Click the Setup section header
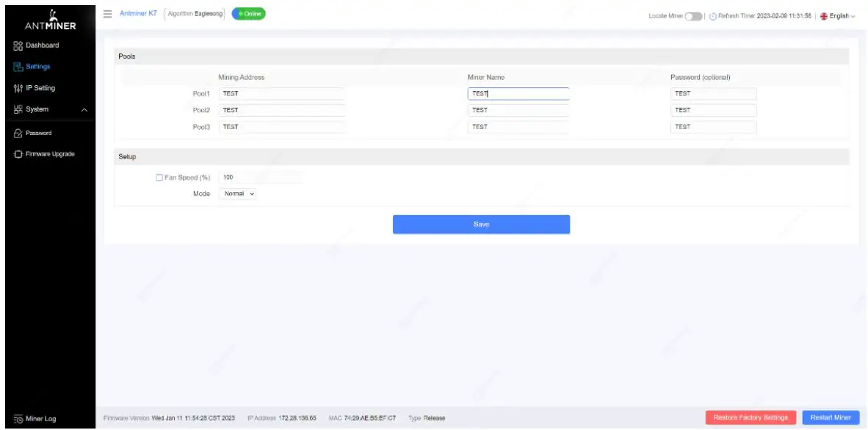This screenshot has height=430, width=868. [x=481, y=156]
